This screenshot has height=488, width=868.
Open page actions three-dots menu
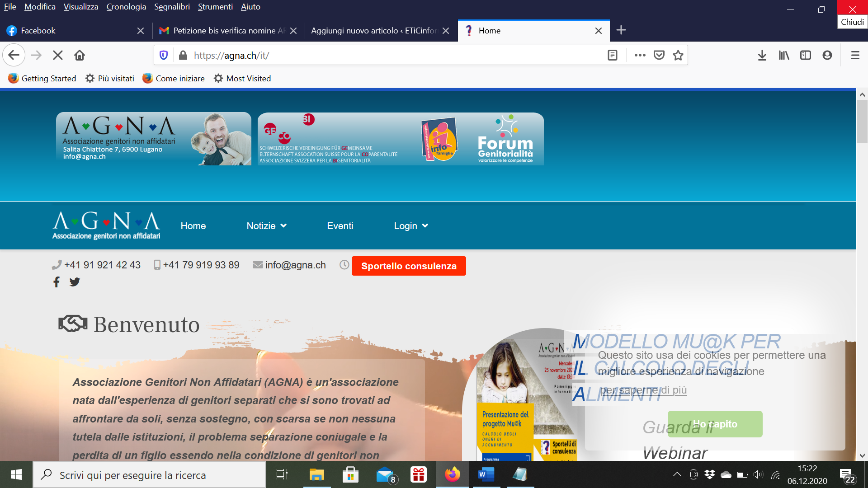click(x=640, y=55)
